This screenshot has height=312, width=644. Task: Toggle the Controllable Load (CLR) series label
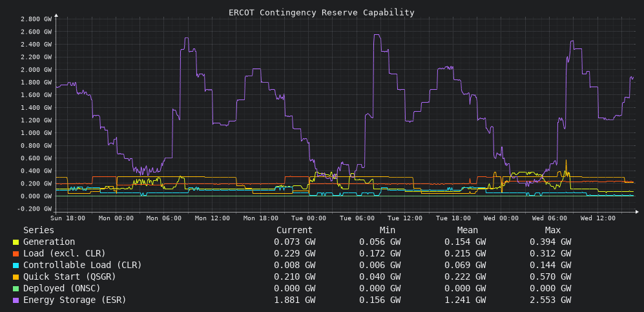point(83,265)
